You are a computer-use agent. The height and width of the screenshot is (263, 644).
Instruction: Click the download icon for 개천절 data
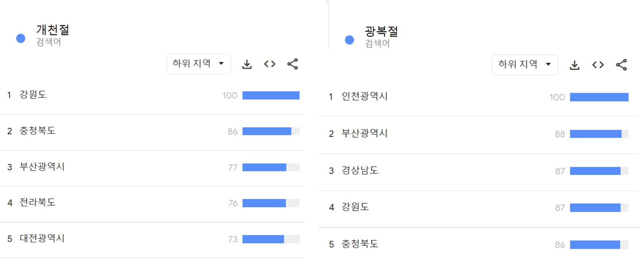(247, 64)
